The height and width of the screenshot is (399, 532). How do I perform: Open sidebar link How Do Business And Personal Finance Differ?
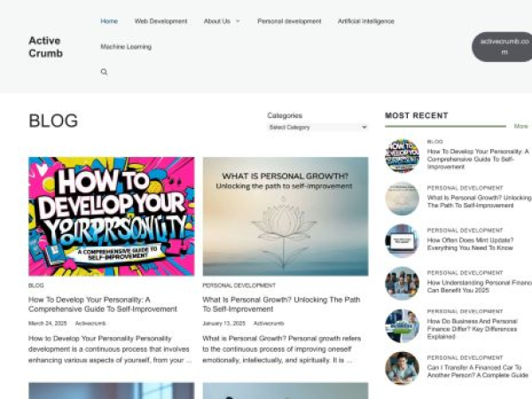tap(473, 329)
